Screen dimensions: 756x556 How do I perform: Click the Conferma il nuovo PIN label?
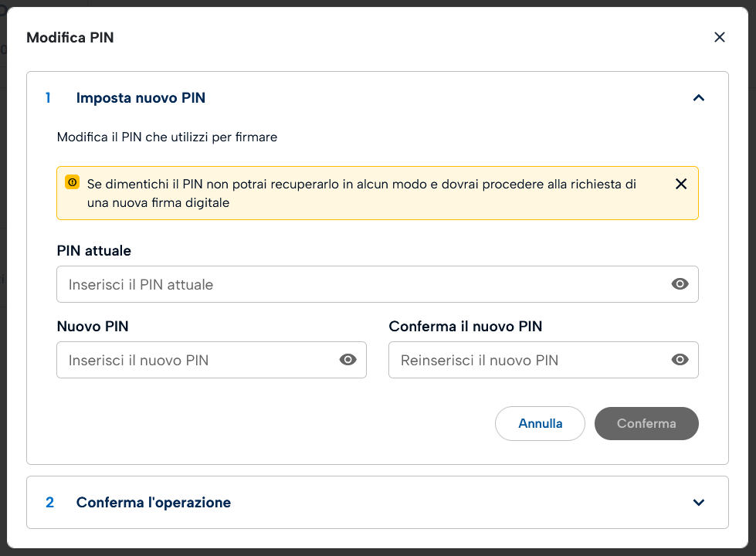click(x=466, y=327)
